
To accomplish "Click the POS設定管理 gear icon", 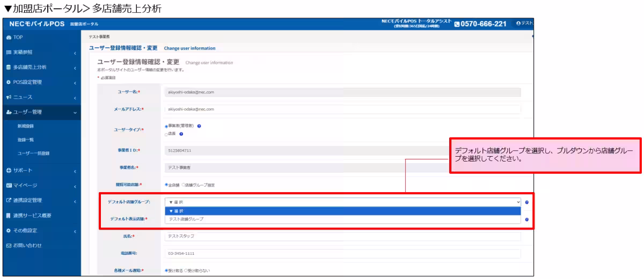I will (9, 83).
